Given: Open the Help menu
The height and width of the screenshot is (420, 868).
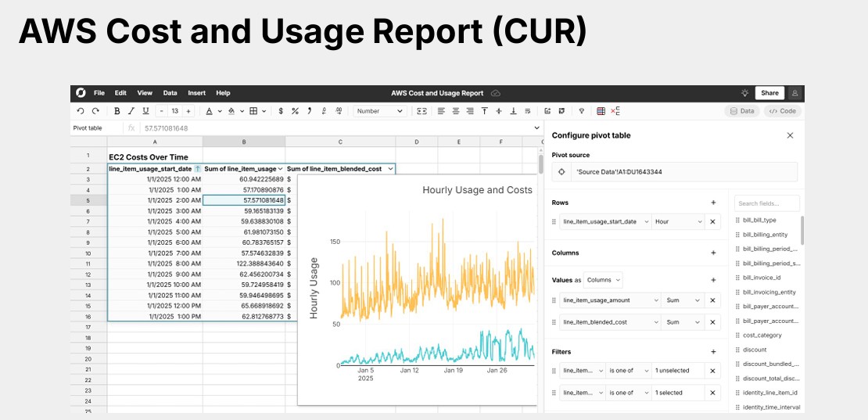Looking at the screenshot, I should [x=223, y=93].
